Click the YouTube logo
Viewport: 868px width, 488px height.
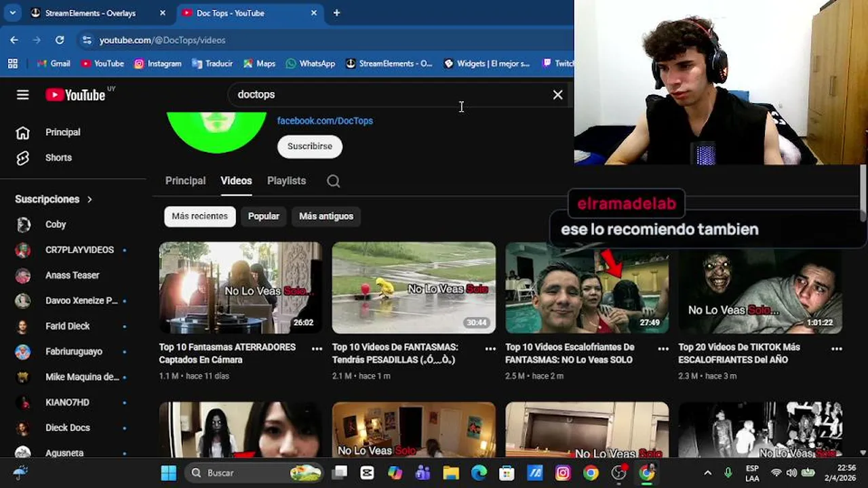coord(75,95)
